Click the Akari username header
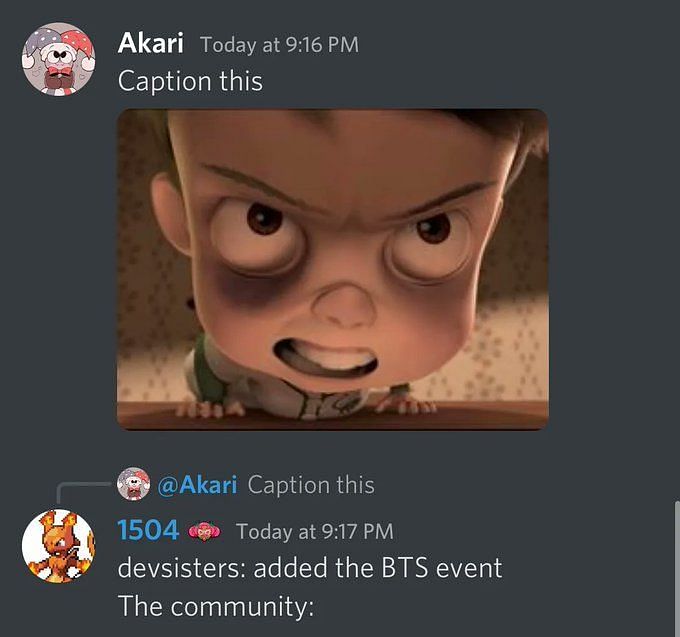This screenshot has height=637, width=680. [150, 43]
